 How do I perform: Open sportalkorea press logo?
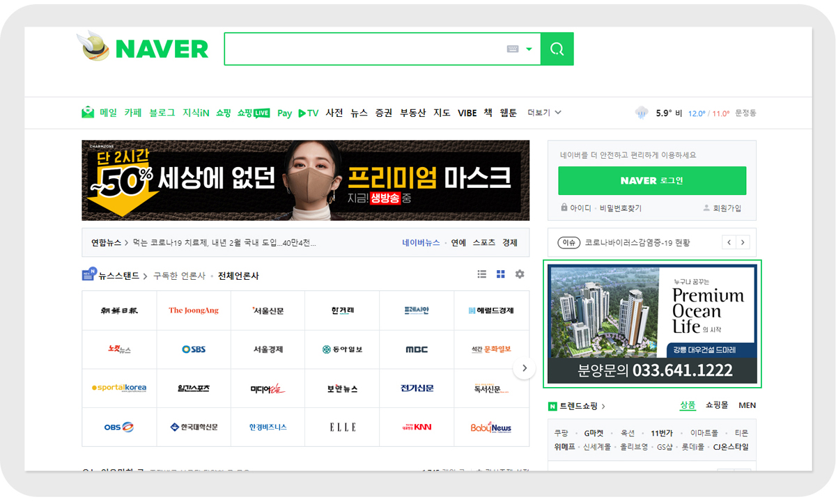pyautogui.click(x=119, y=388)
